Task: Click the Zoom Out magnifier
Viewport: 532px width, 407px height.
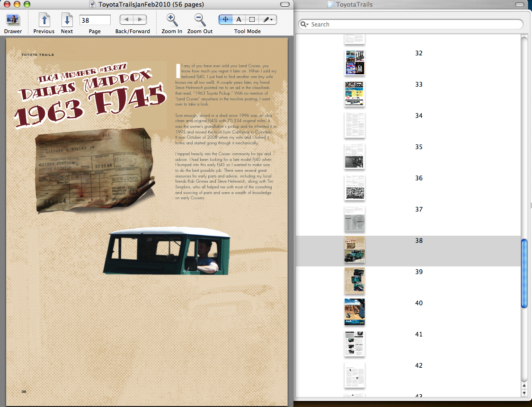Action: (200, 20)
